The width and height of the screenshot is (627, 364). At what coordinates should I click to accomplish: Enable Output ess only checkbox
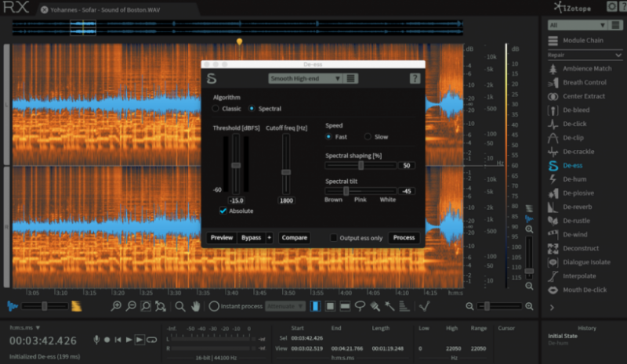coord(334,238)
